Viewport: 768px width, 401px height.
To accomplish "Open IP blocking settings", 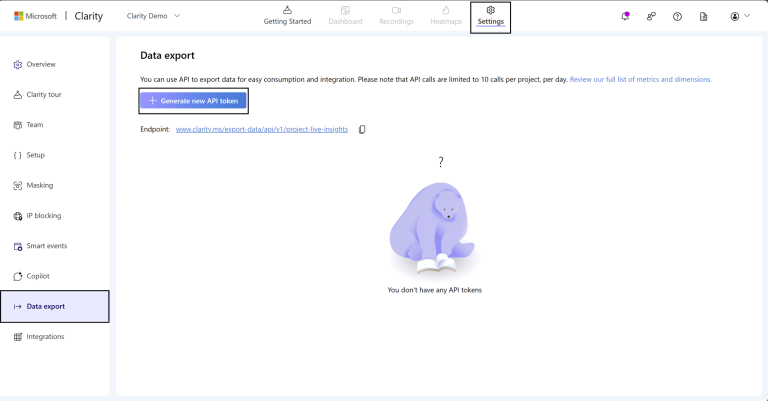I will click(x=42, y=215).
